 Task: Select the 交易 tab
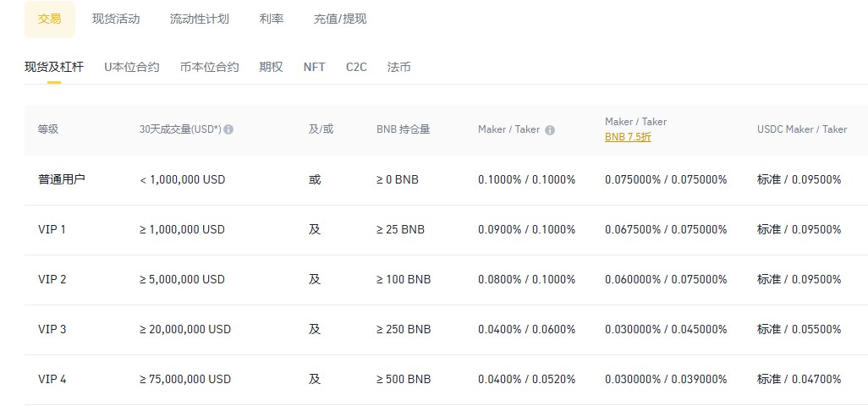click(x=50, y=19)
